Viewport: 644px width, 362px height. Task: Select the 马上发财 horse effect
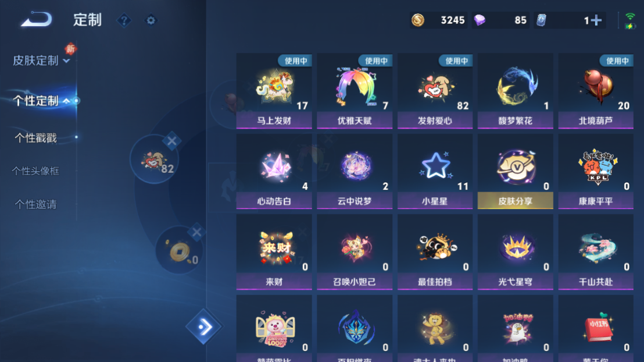[x=274, y=91]
